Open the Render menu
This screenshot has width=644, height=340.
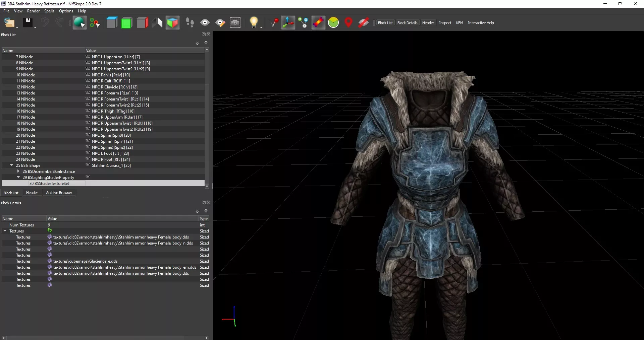click(x=33, y=11)
